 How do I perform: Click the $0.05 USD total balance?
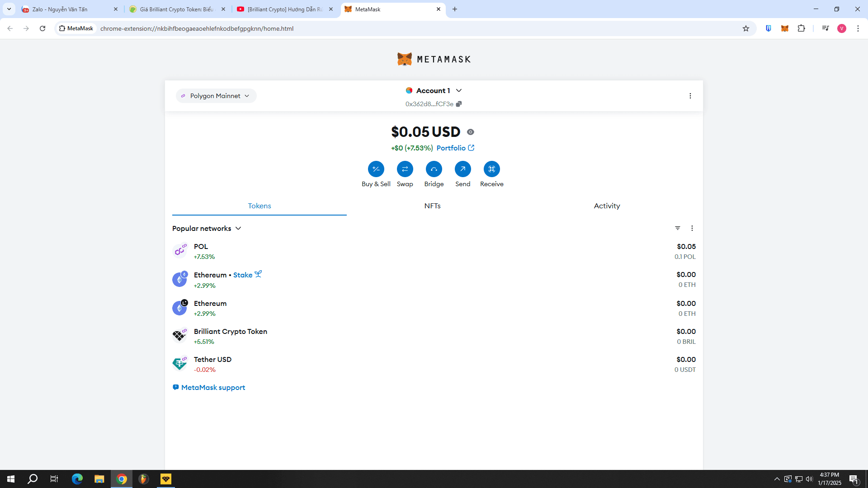coord(425,132)
